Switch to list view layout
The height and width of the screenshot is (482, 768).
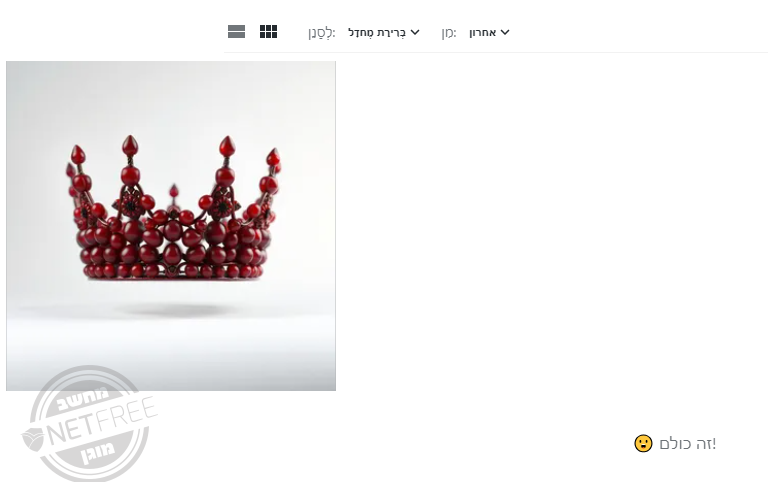tap(237, 32)
